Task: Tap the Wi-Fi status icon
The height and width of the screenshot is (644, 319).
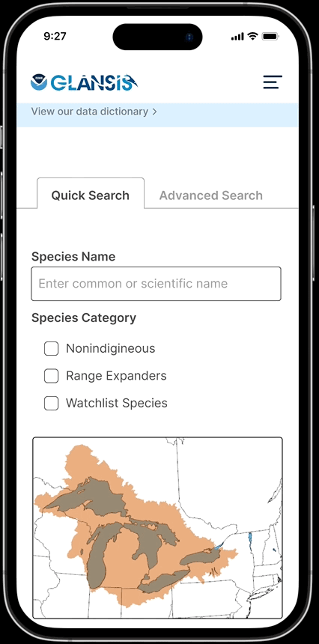Action: 253,37
